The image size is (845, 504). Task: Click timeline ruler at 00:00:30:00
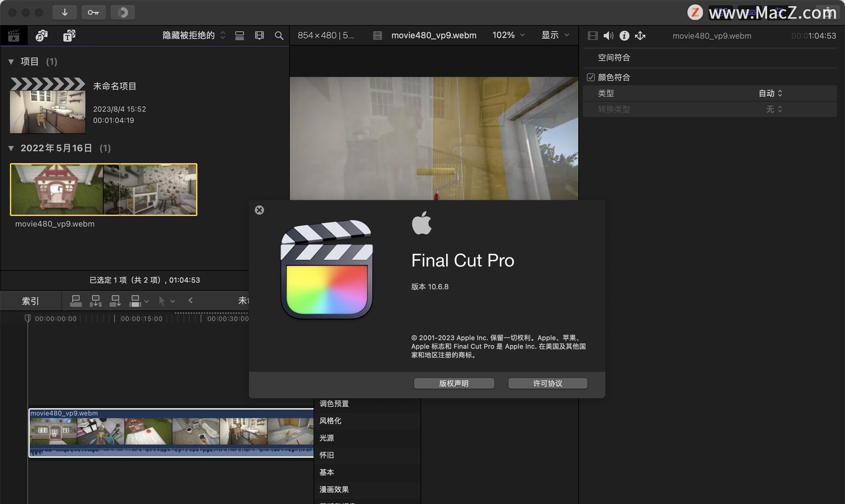click(228, 319)
